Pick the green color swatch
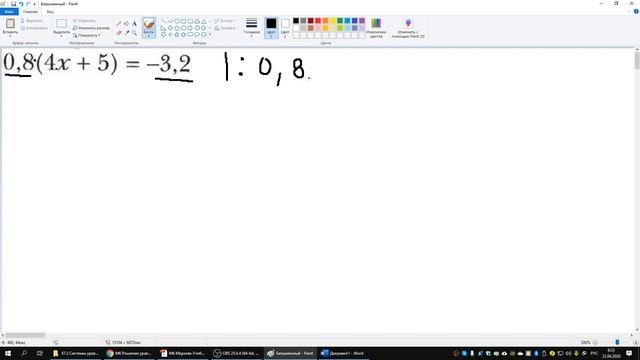The width and height of the screenshot is (640, 360). coord(340,20)
